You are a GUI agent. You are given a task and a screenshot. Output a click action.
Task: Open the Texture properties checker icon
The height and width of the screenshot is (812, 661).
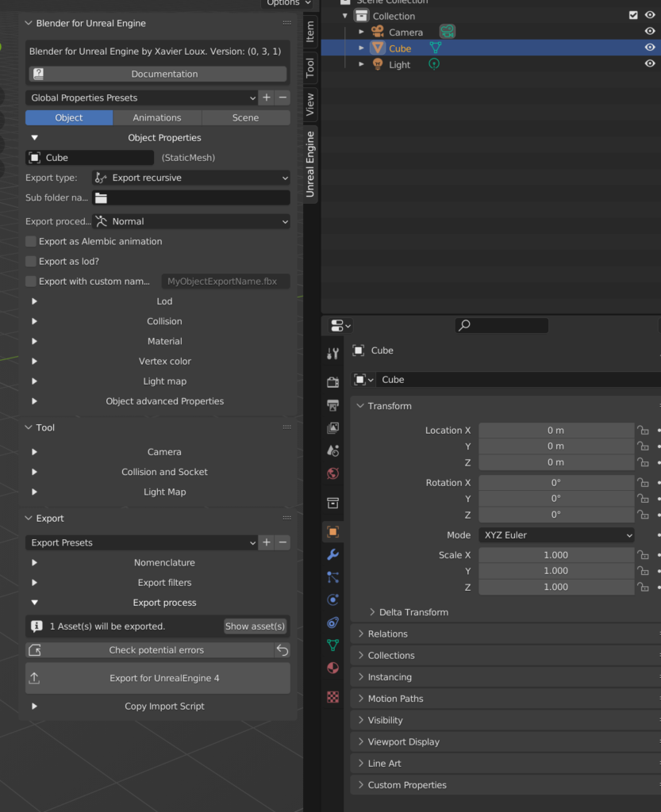tap(332, 697)
